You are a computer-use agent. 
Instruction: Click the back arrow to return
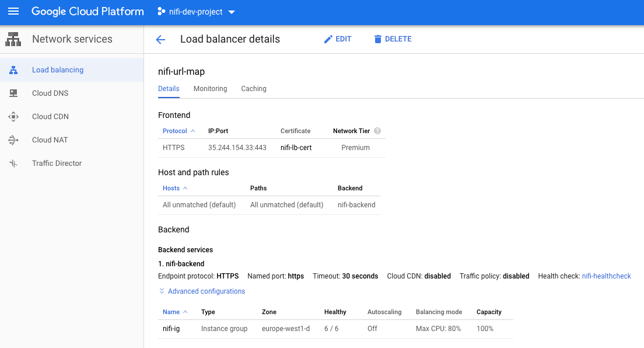(160, 39)
